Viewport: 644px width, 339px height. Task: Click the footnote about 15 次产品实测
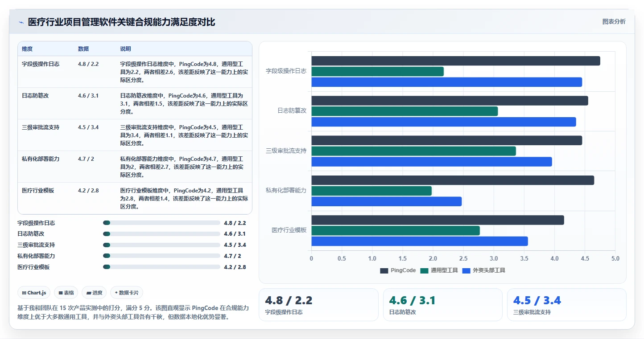point(133,312)
